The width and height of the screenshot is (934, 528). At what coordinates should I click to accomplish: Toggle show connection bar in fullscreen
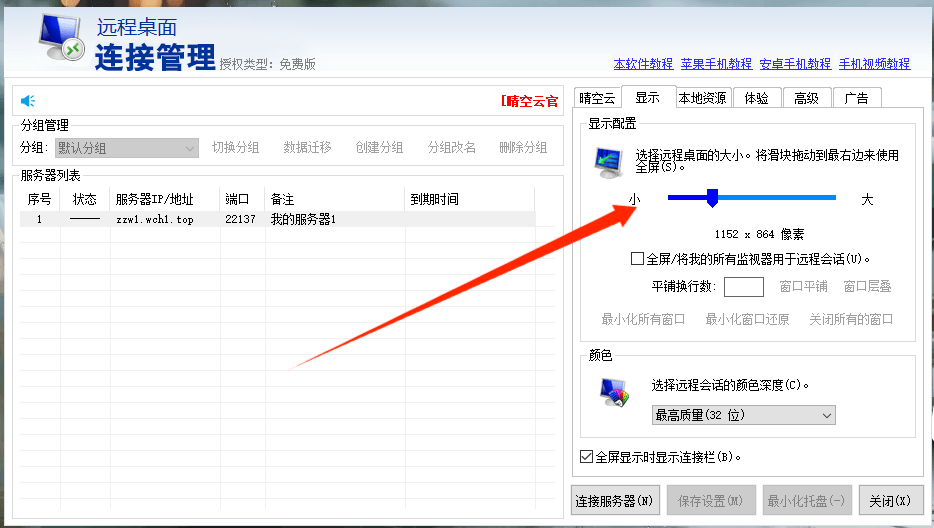point(586,457)
